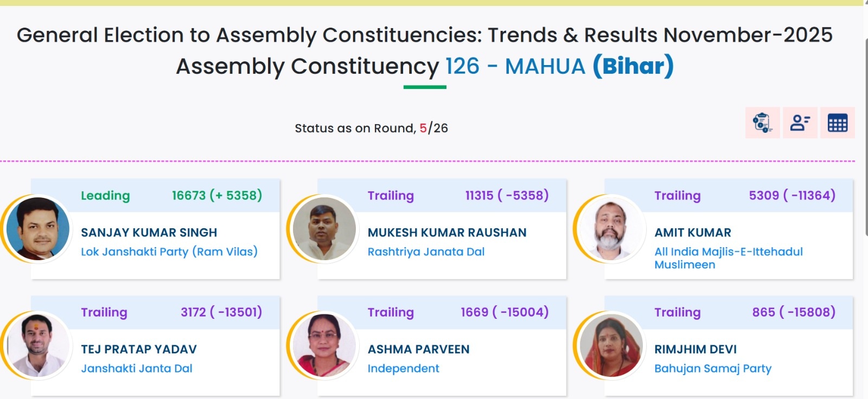Click Tej Pratap Yadav's photo

(x=38, y=345)
